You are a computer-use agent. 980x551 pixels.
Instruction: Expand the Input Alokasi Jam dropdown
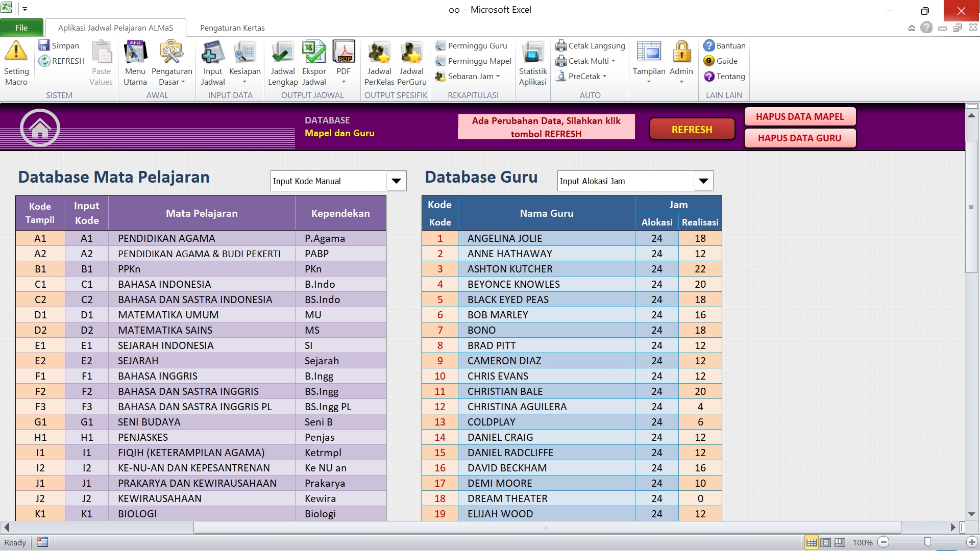(x=703, y=181)
